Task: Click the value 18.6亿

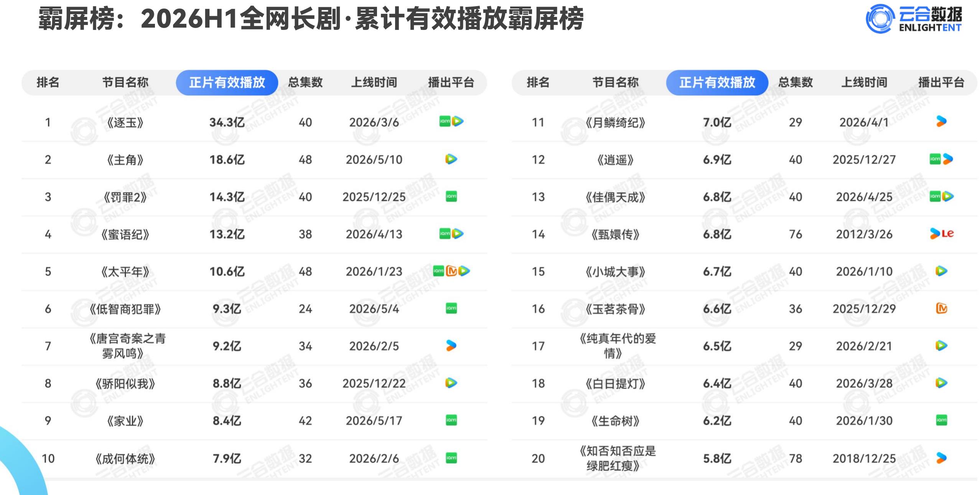Action: (227, 160)
